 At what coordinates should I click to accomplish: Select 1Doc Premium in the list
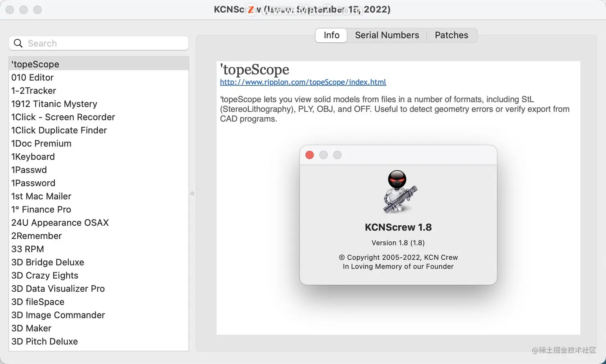point(99,144)
